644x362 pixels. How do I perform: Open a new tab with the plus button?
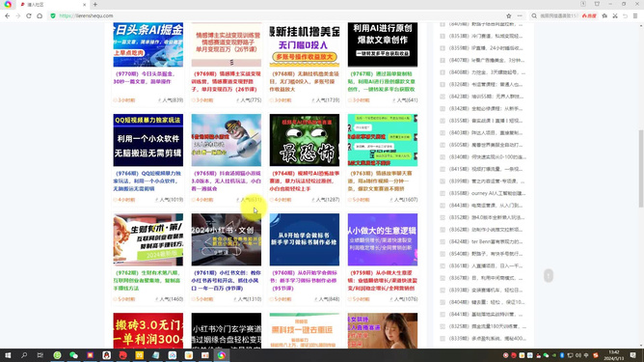(x=94, y=4)
